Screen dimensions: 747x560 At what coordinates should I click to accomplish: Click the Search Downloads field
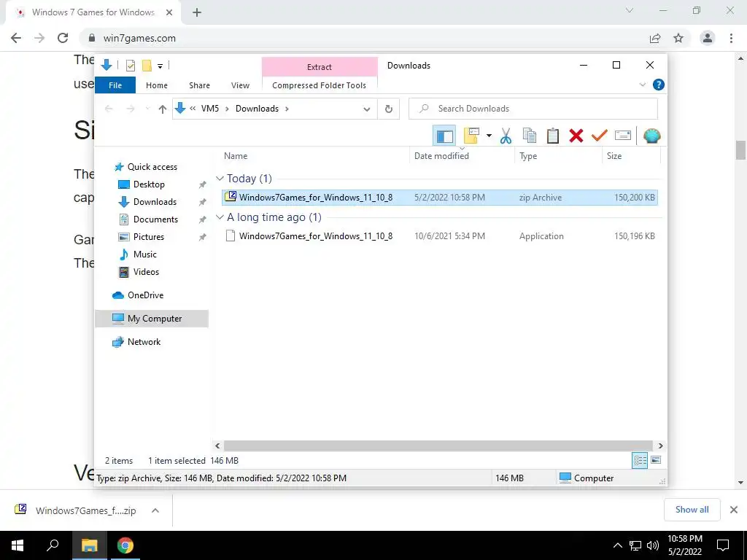click(533, 109)
